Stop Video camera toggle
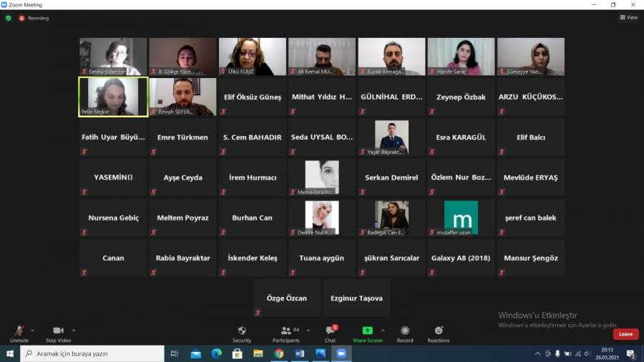644x362 pixels. 59,333
